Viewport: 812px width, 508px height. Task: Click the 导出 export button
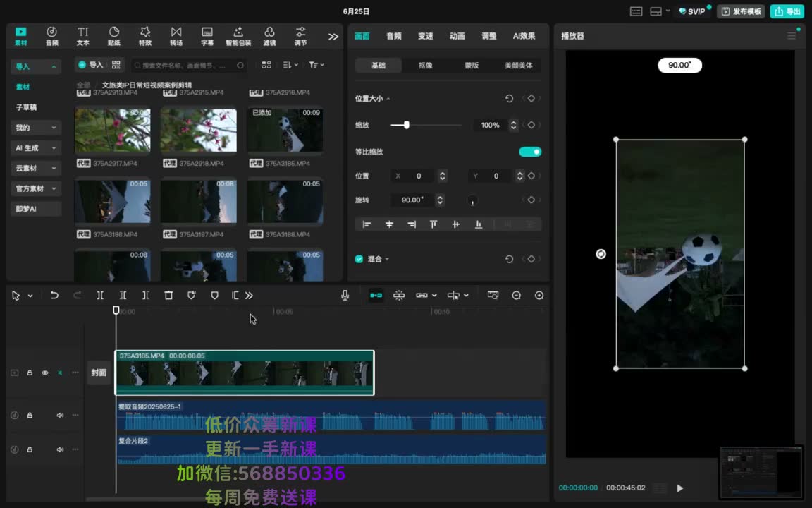click(x=787, y=11)
